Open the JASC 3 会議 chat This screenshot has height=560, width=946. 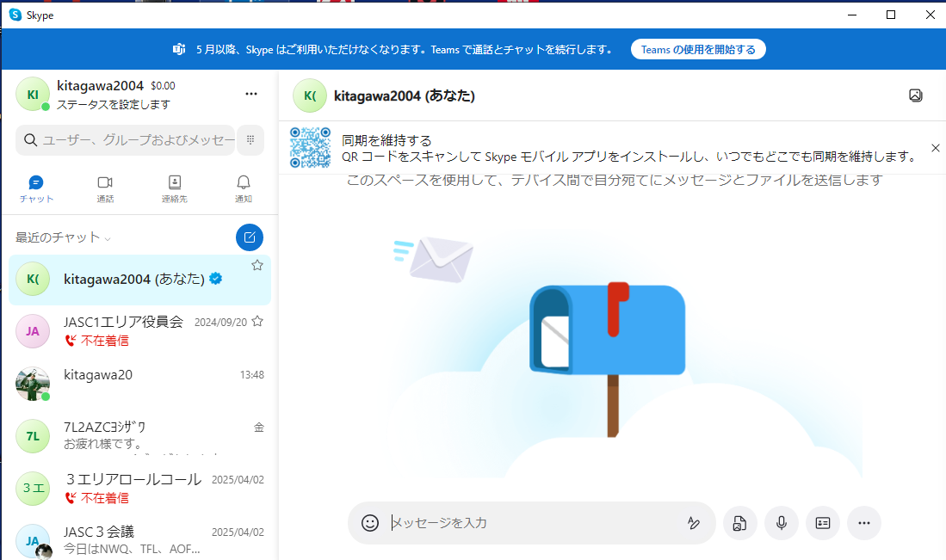(x=139, y=540)
